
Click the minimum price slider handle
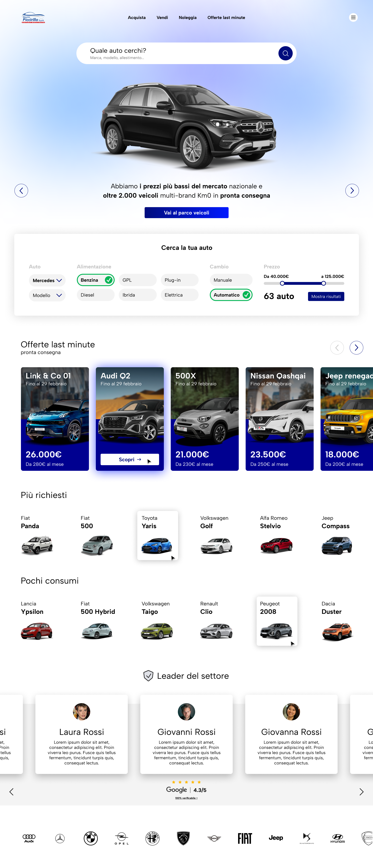282,283
